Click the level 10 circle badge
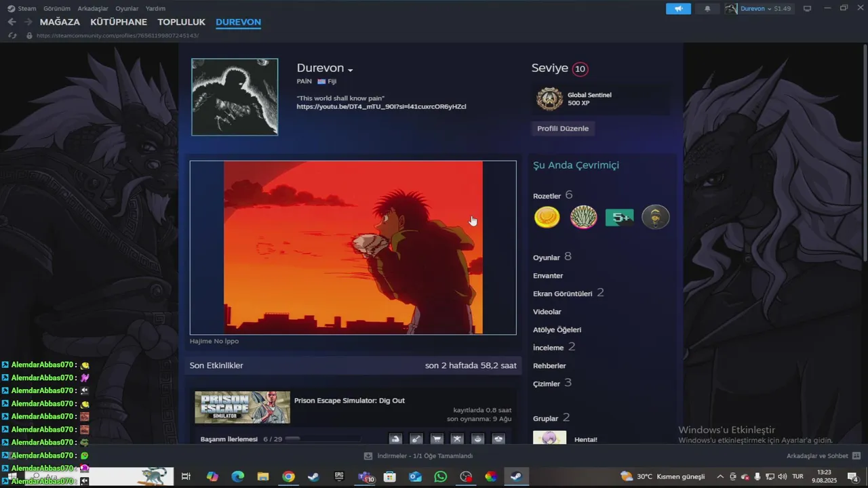868x488 pixels. pyautogui.click(x=580, y=68)
